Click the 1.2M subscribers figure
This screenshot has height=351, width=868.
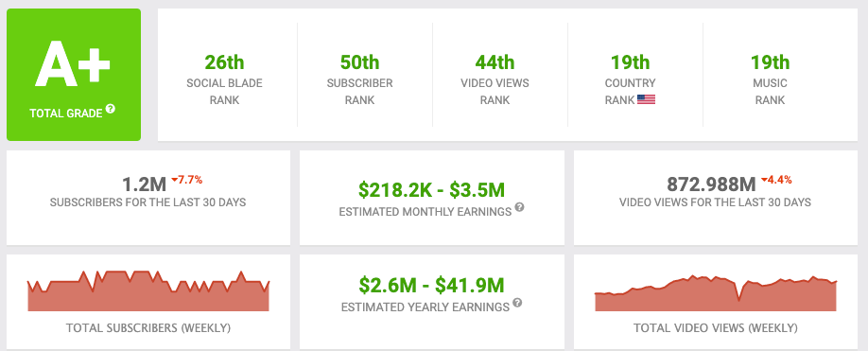coord(144,184)
